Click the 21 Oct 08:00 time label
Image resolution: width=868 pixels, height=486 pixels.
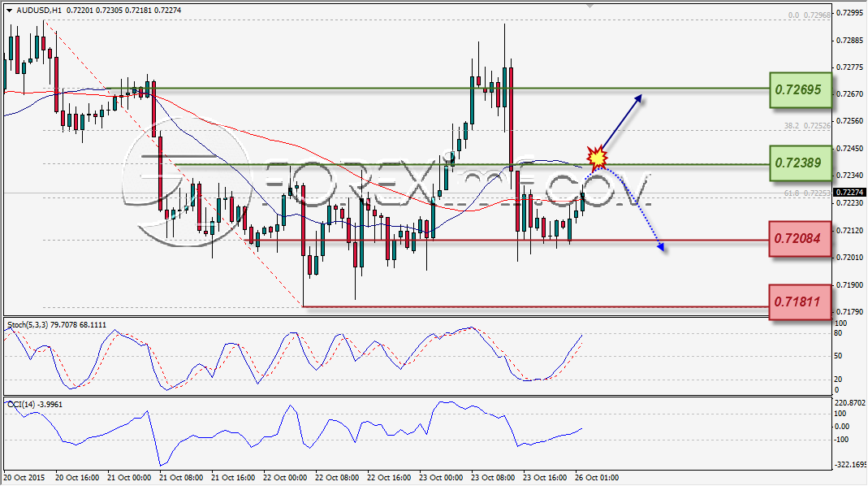[x=181, y=478]
